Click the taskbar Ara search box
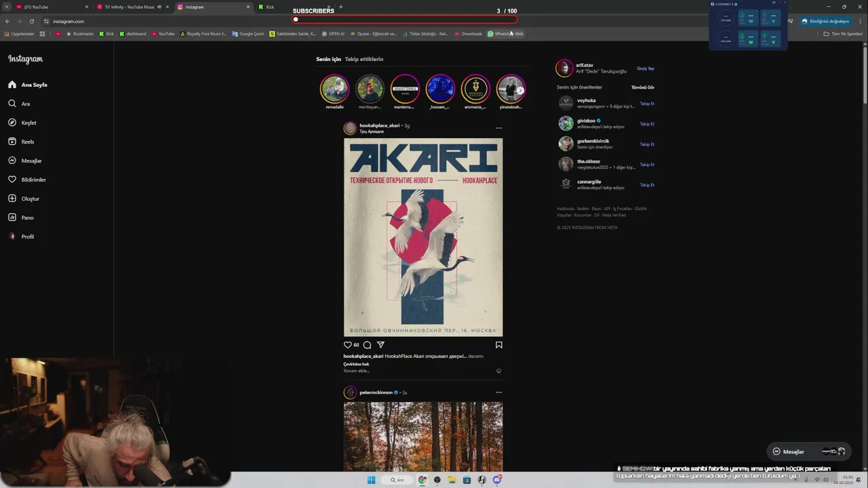The width and height of the screenshot is (868, 488). click(x=397, y=480)
